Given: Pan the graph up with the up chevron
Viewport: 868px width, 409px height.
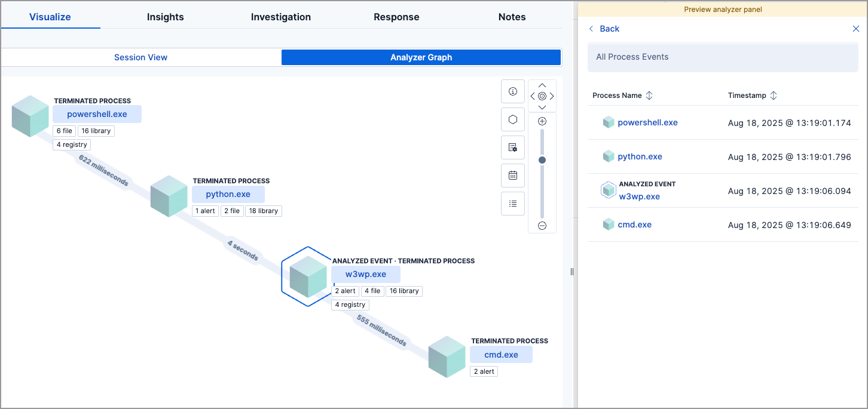Looking at the screenshot, I should (542, 84).
